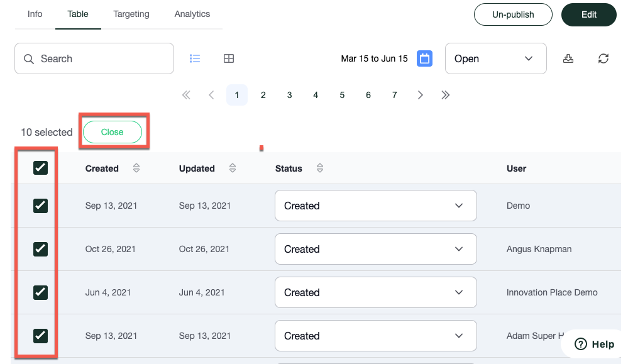This screenshot has height=364, width=628.
Task: Click the User column header
Action: point(516,168)
